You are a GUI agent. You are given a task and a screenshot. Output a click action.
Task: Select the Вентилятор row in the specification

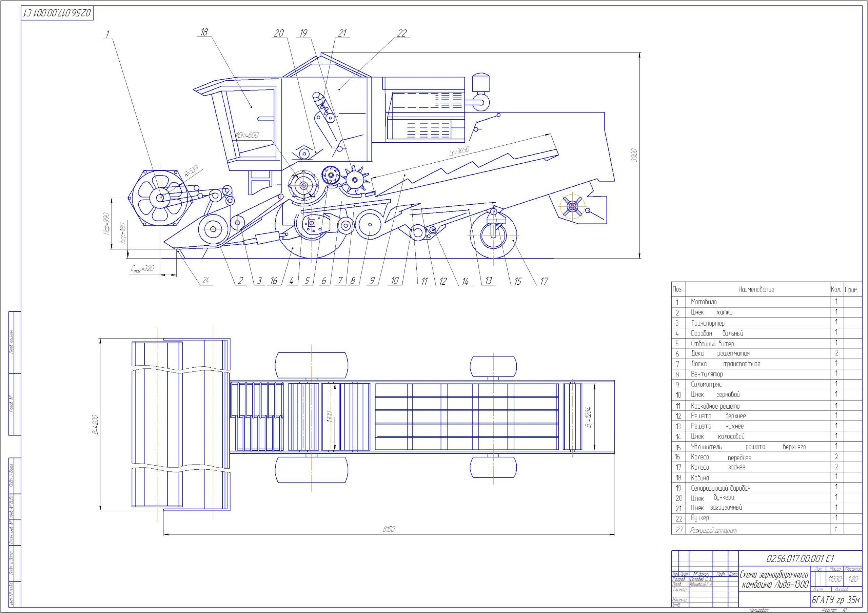click(x=707, y=374)
